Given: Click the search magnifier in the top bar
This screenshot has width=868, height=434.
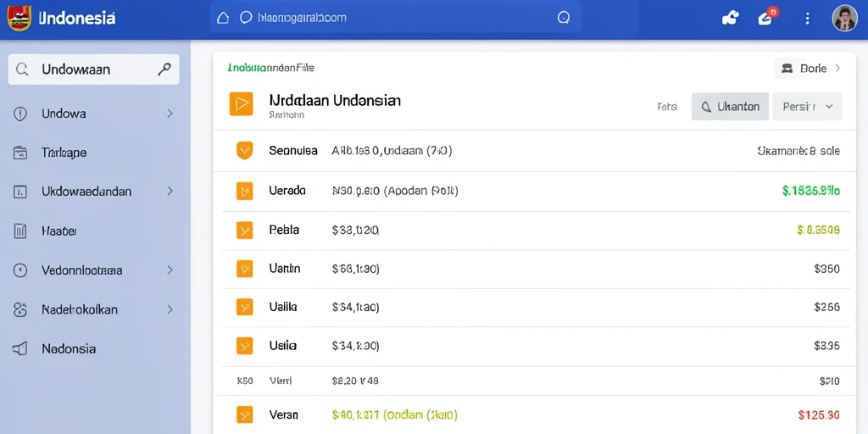Looking at the screenshot, I should click(x=564, y=18).
